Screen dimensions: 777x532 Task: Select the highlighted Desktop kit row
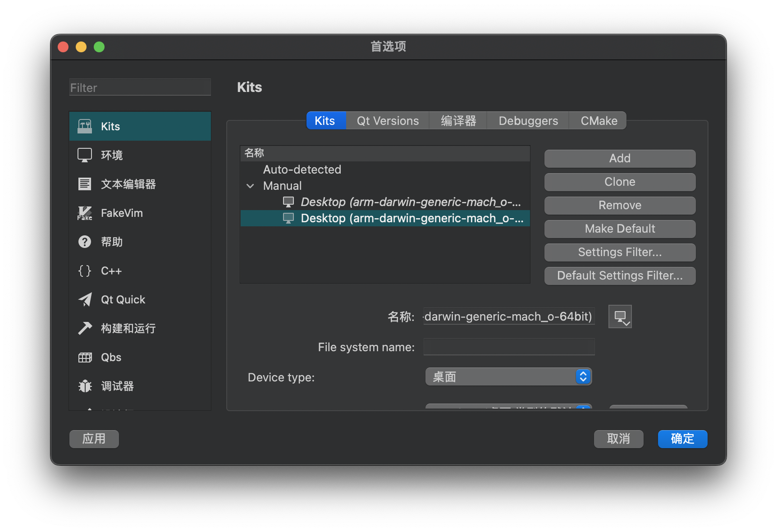[x=385, y=218]
